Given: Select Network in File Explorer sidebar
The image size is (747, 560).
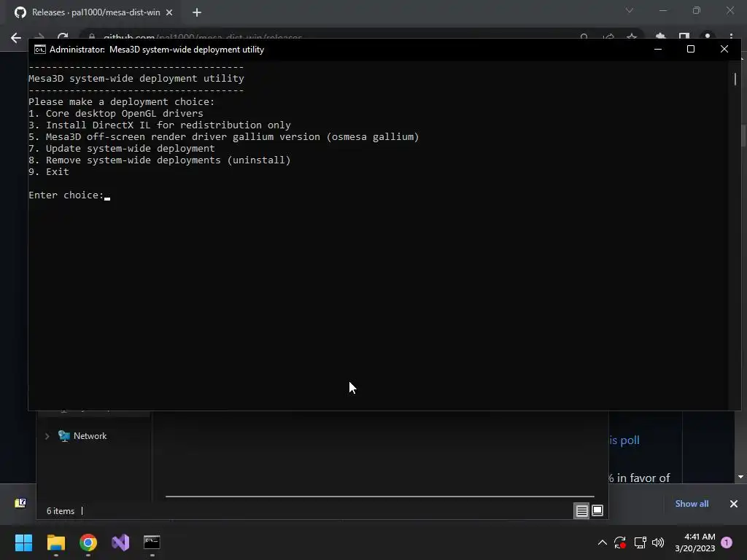Looking at the screenshot, I should tap(90, 436).
